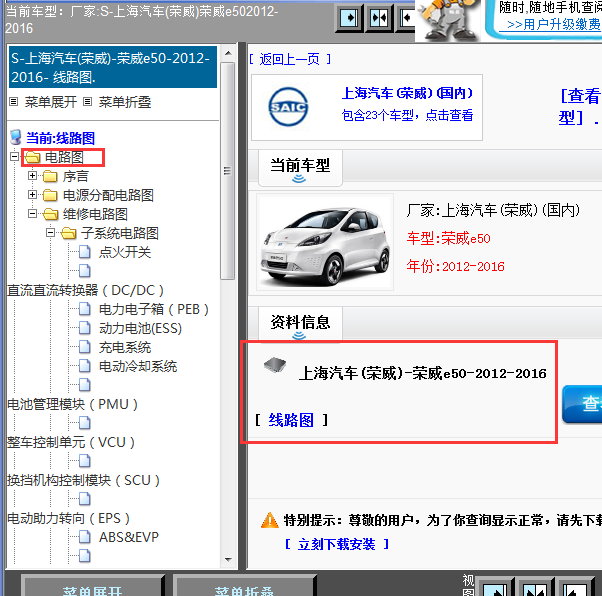Select 电池管理模块（PMU） tree item

(73, 404)
